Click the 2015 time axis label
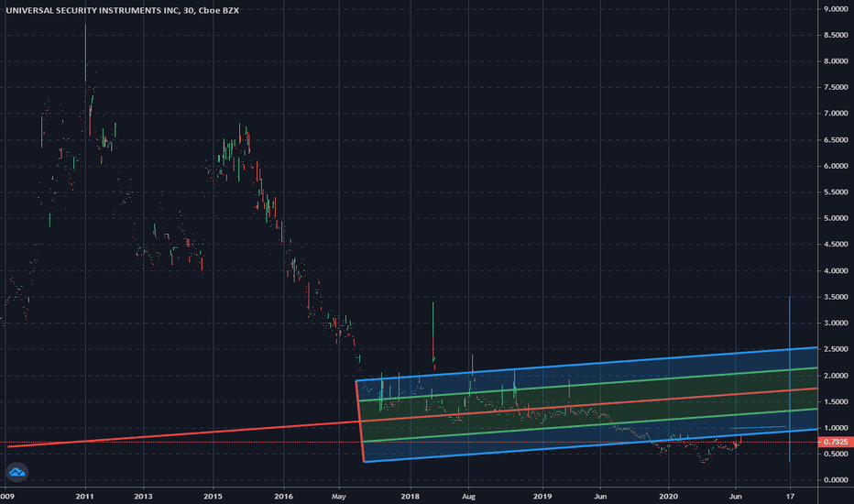This screenshot has width=854, height=504. coord(213,497)
